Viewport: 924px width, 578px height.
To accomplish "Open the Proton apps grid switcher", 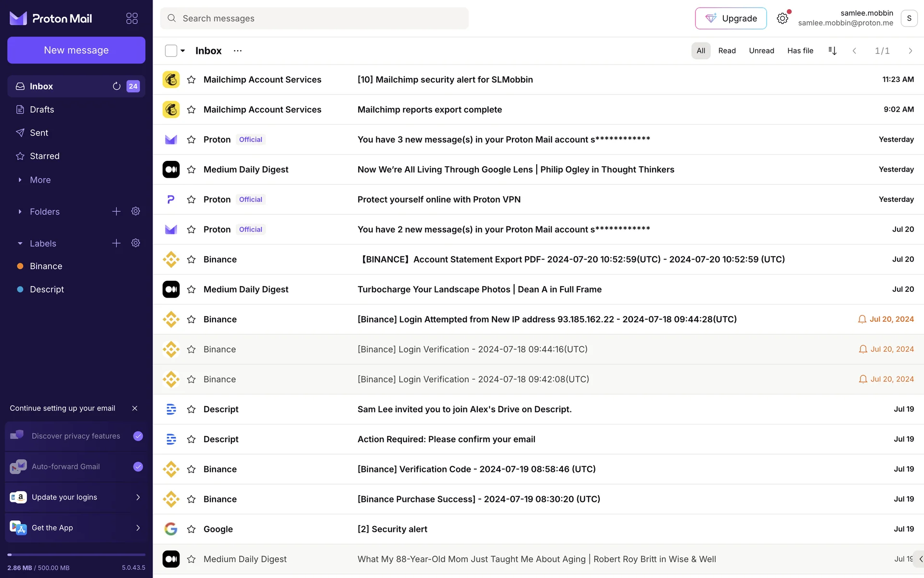I will (x=132, y=18).
